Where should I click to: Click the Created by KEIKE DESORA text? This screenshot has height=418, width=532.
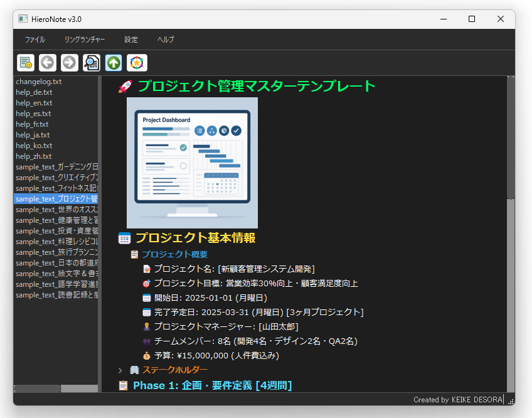tap(458, 400)
